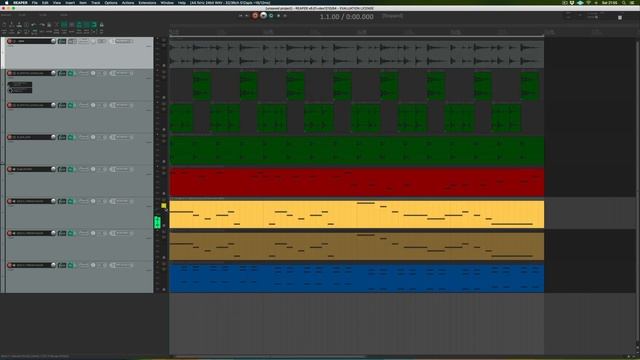
Task: Arm record on track with FX chips
Action: tap(9, 73)
